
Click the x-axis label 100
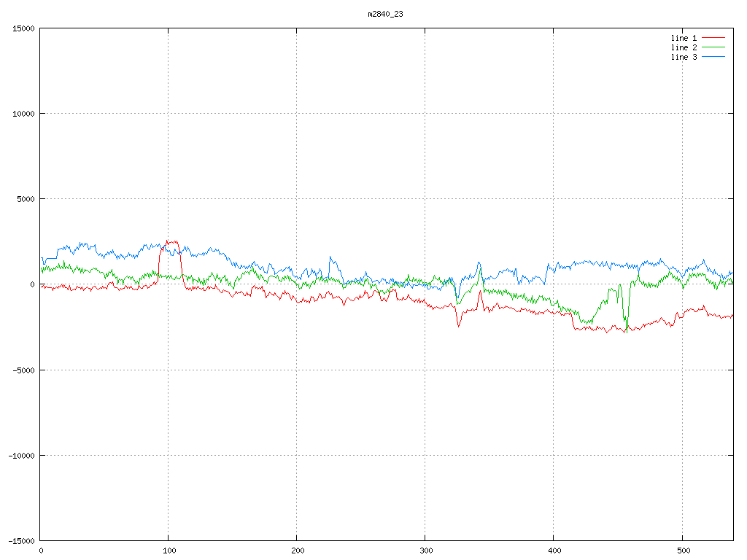169,551
